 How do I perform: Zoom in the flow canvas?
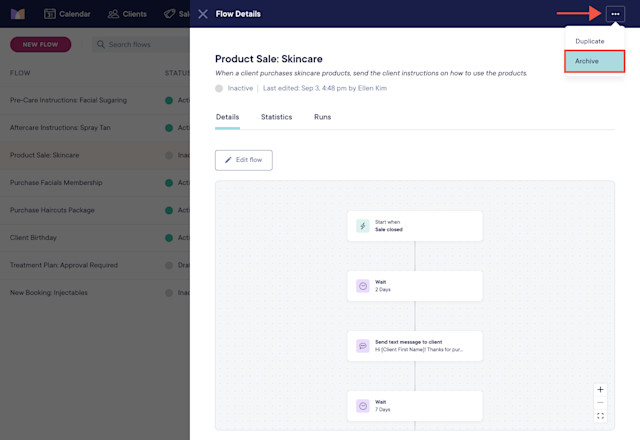click(x=600, y=389)
